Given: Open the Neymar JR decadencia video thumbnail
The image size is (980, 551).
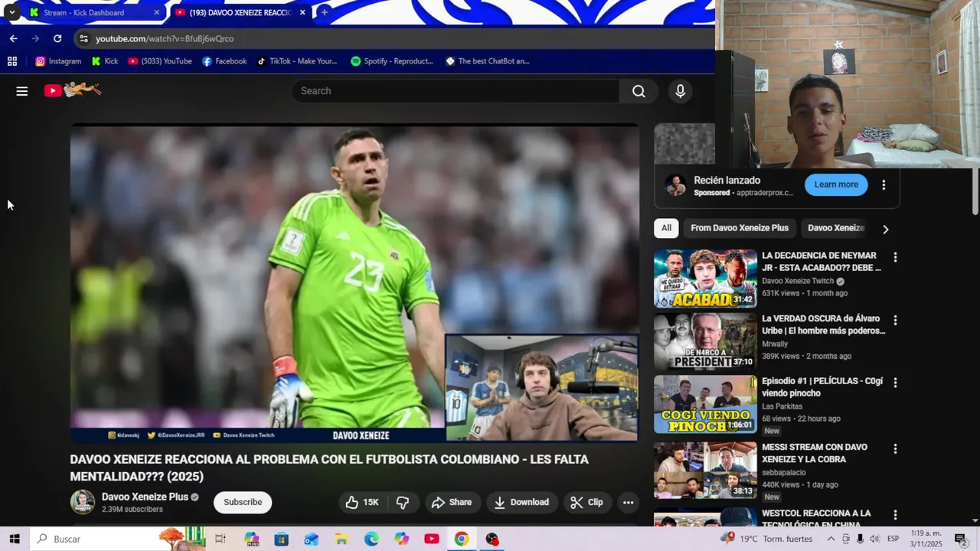Looking at the screenshot, I should tap(705, 279).
